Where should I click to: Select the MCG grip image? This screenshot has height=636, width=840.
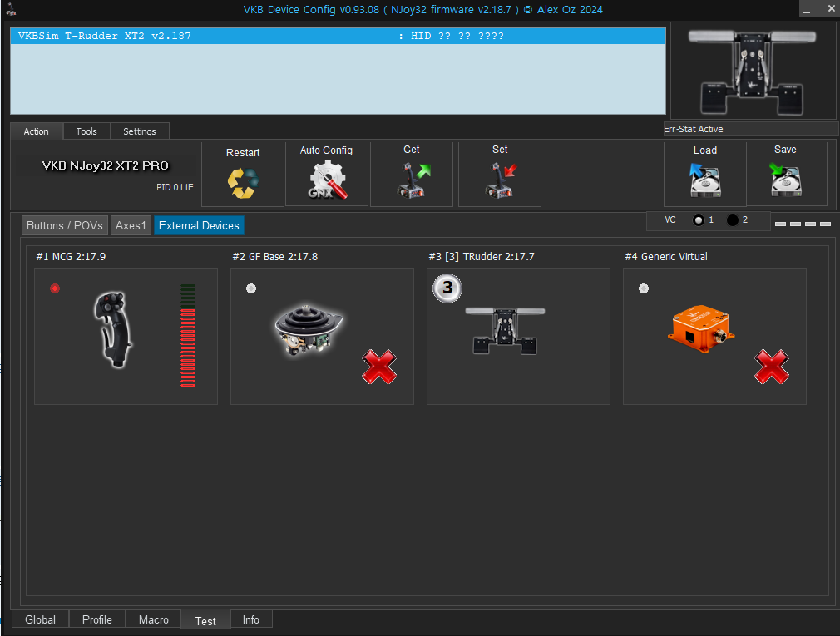coord(113,329)
